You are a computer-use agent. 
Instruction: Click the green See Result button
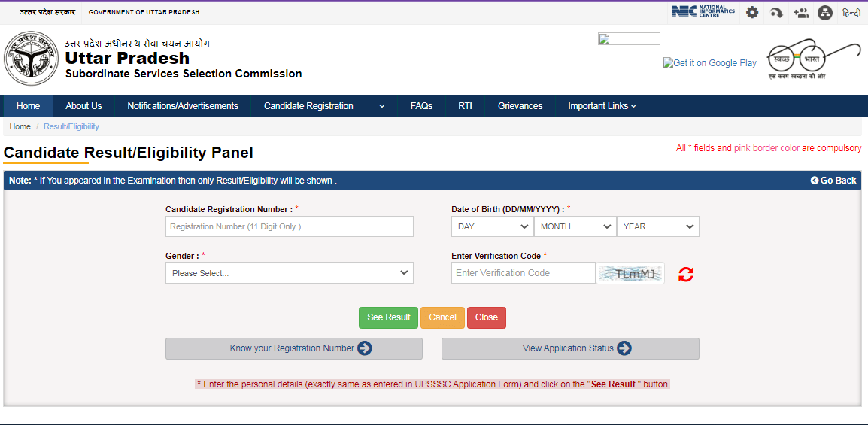click(x=388, y=317)
